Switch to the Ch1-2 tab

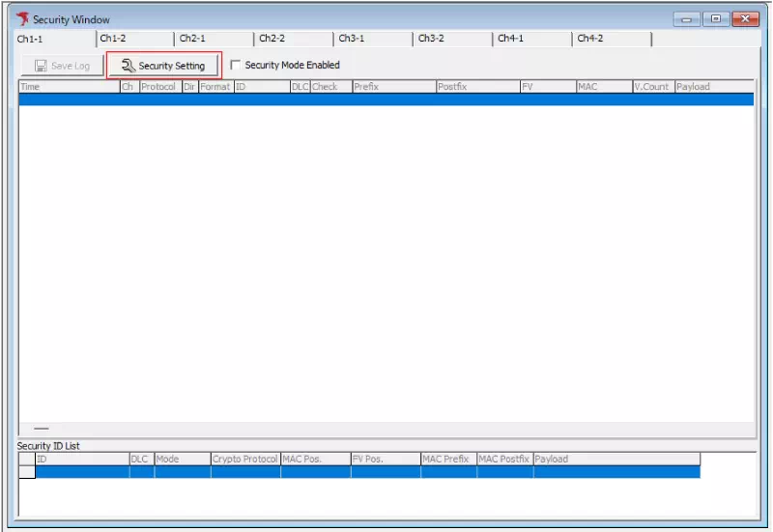click(135, 39)
